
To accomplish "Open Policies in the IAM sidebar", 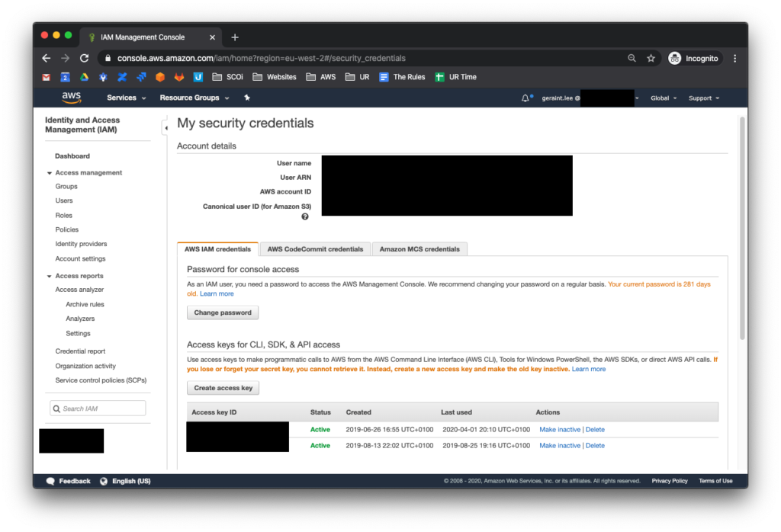I will coord(67,229).
